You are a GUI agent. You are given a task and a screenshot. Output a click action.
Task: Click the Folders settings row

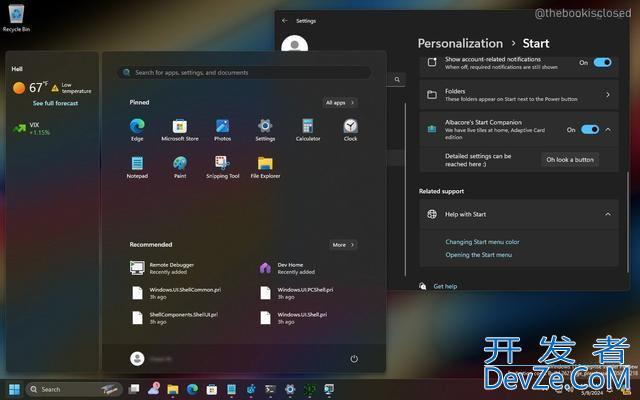point(519,95)
